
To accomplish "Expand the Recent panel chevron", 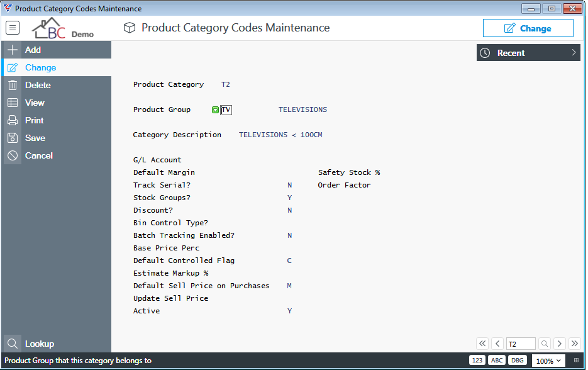I will pos(574,53).
